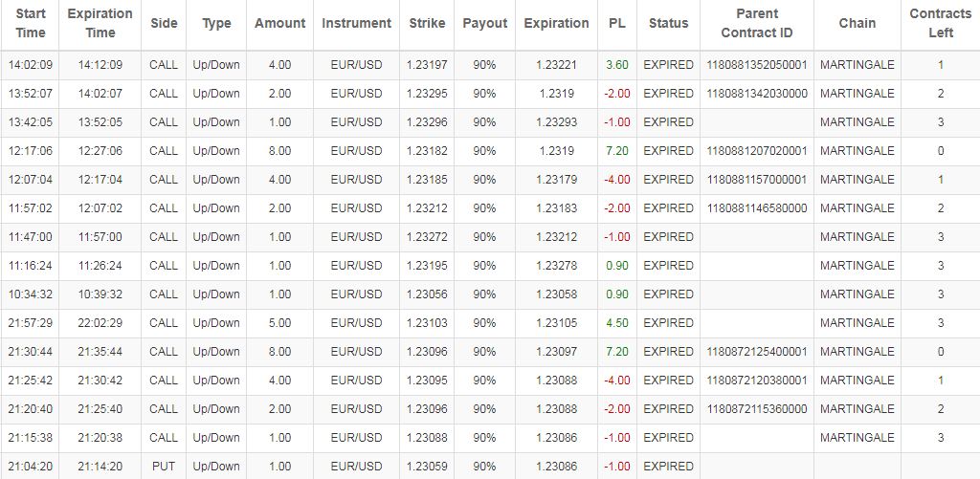980x479 pixels.
Task: Sort by the Chain column header
Action: (857, 23)
